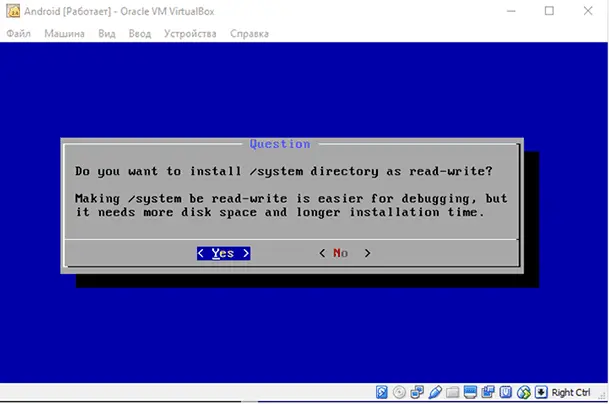The width and height of the screenshot is (610, 404).
Task: Click the 'it needs more disk space' line
Action: tap(280, 213)
